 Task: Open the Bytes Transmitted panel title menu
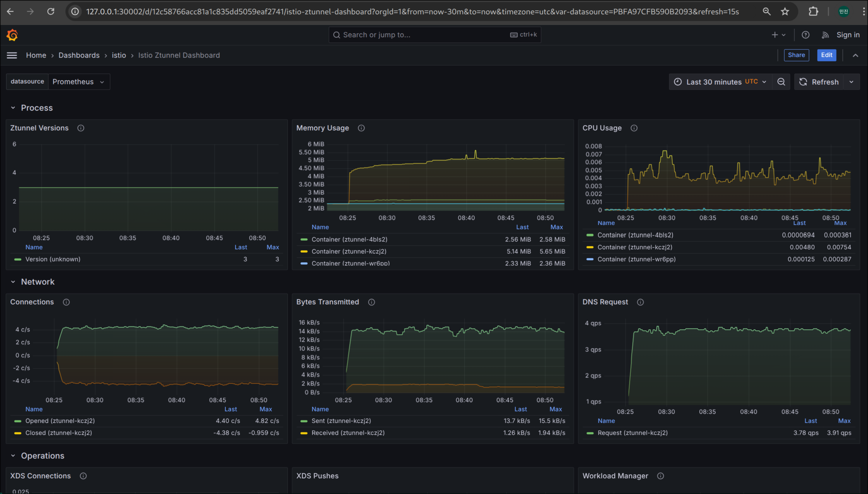327,302
